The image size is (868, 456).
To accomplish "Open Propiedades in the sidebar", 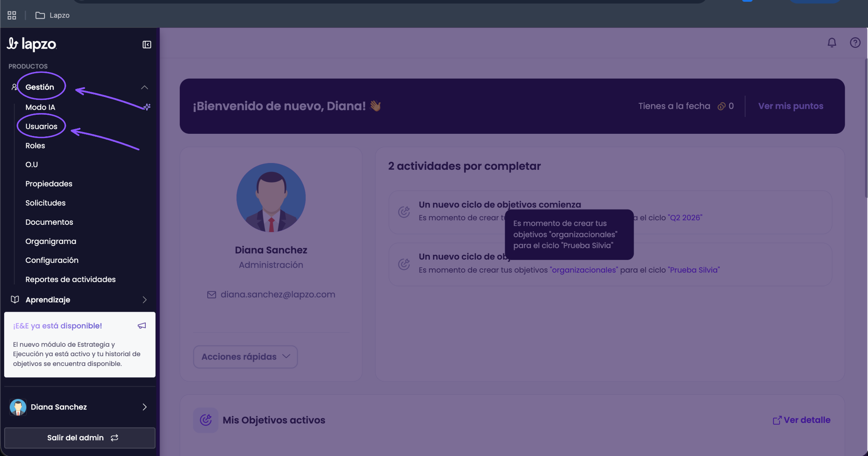I will (x=49, y=184).
